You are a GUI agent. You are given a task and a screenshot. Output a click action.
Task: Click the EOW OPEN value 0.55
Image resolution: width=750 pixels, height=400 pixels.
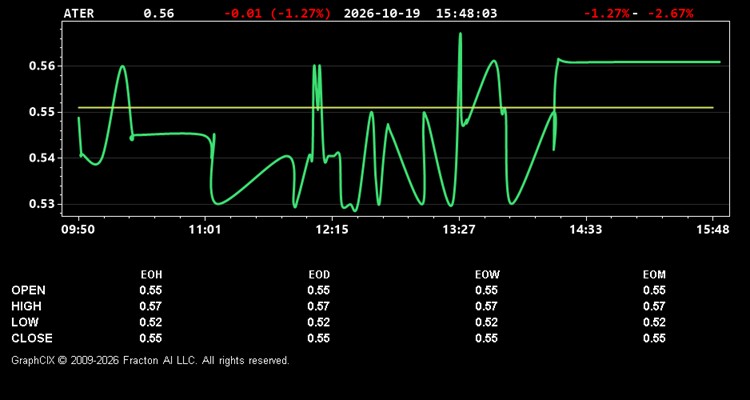point(486,290)
